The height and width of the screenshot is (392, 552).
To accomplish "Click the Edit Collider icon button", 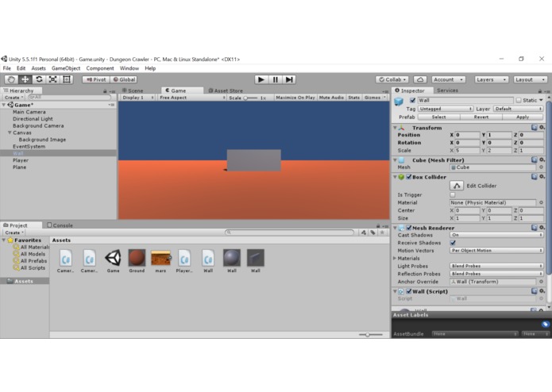I will click(457, 185).
